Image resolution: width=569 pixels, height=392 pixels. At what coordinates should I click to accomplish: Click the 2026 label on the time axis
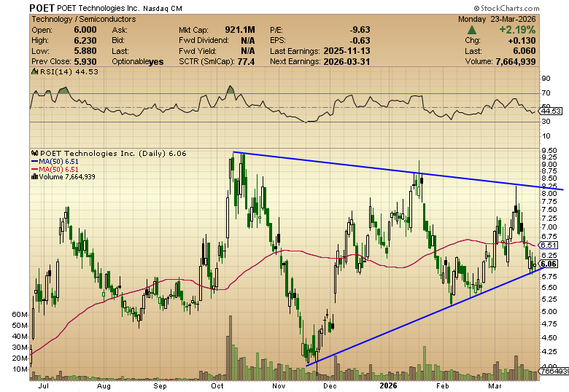(388, 386)
